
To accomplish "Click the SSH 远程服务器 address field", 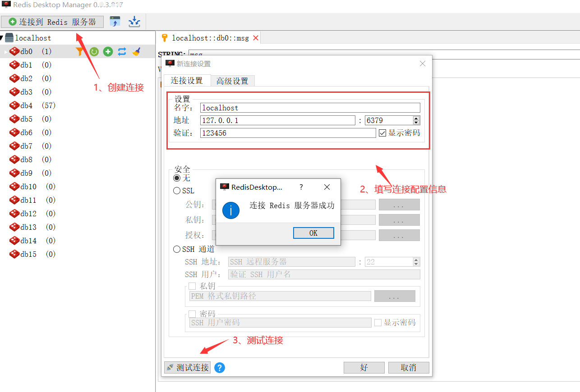I will tap(292, 262).
